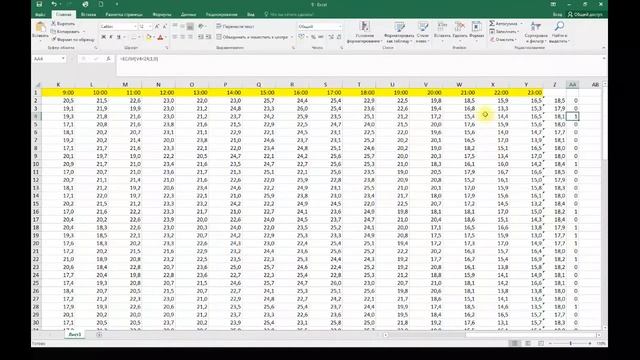Image resolution: width=640 pixels, height=360 pixels.
Task: Open Format as Table (Форматировать как таблицу)
Action: [399, 33]
